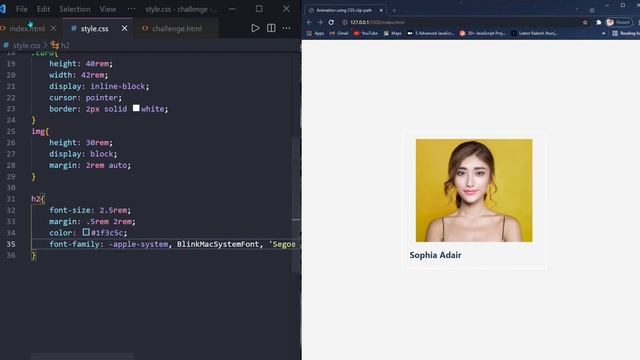Expand the hidden menu items ellipsis

pyautogui.click(x=131, y=9)
